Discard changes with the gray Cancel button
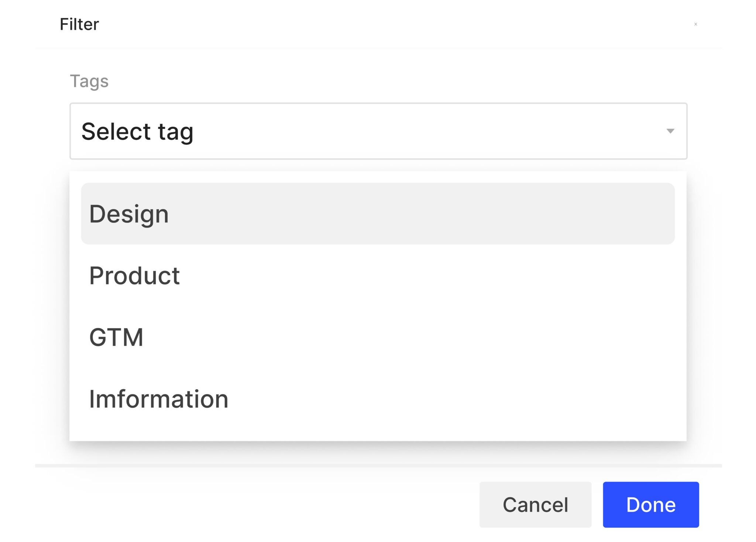This screenshot has width=756, height=542. click(535, 504)
